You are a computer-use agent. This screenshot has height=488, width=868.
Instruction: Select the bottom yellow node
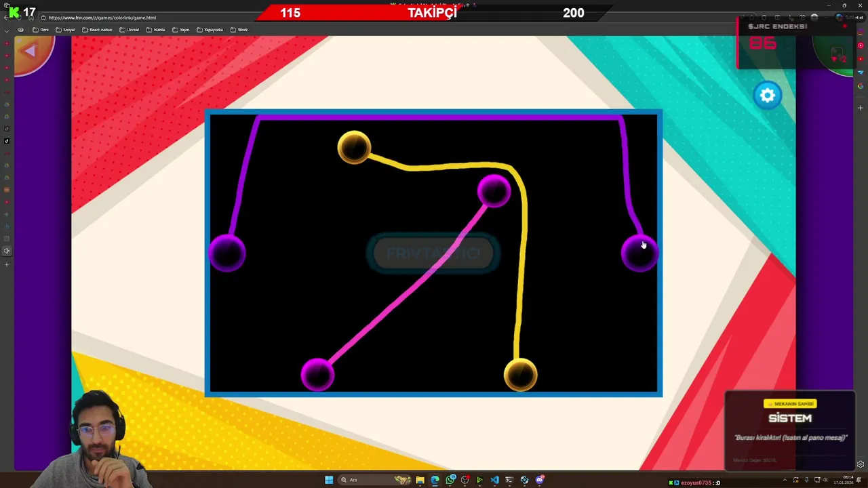[520, 374]
